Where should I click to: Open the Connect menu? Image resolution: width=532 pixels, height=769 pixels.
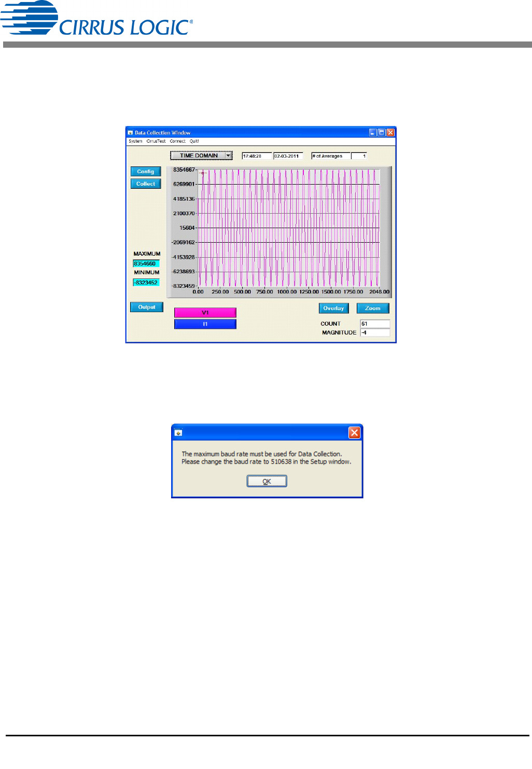click(x=177, y=141)
